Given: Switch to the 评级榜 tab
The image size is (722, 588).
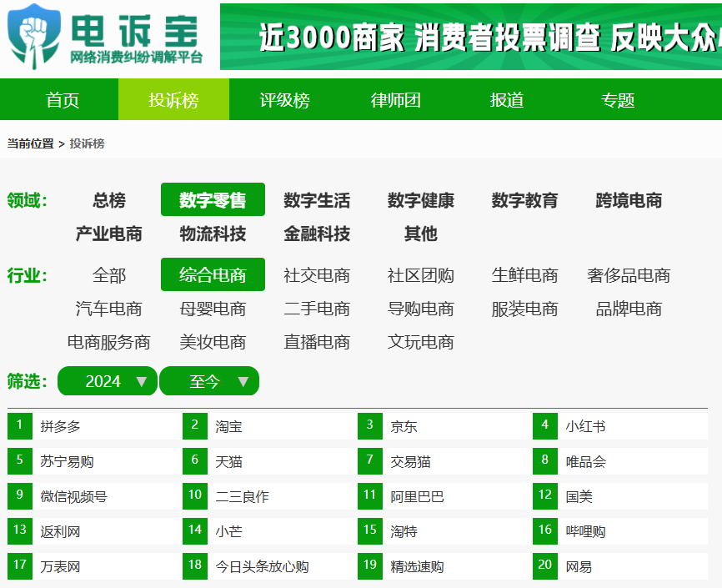Looking at the screenshot, I should click(x=284, y=100).
